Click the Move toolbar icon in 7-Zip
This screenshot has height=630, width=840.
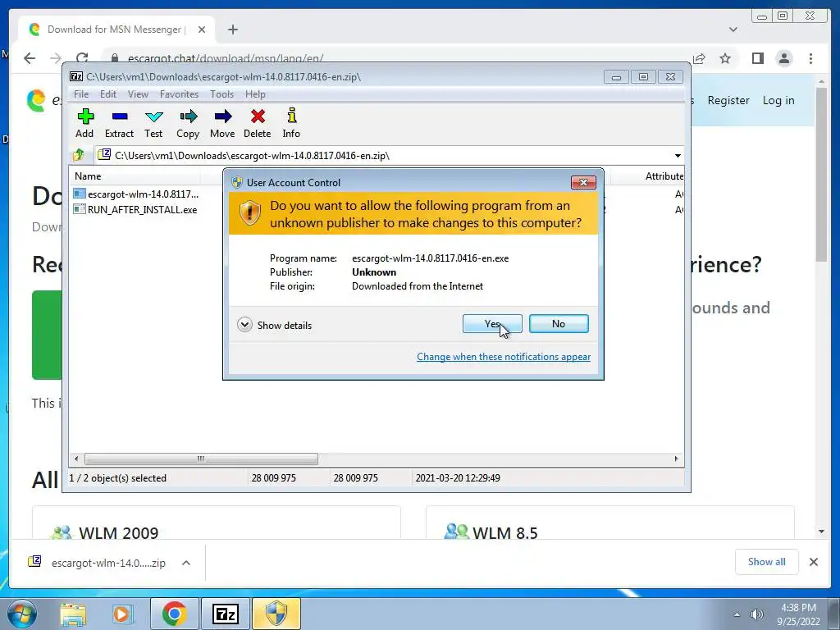(x=222, y=123)
